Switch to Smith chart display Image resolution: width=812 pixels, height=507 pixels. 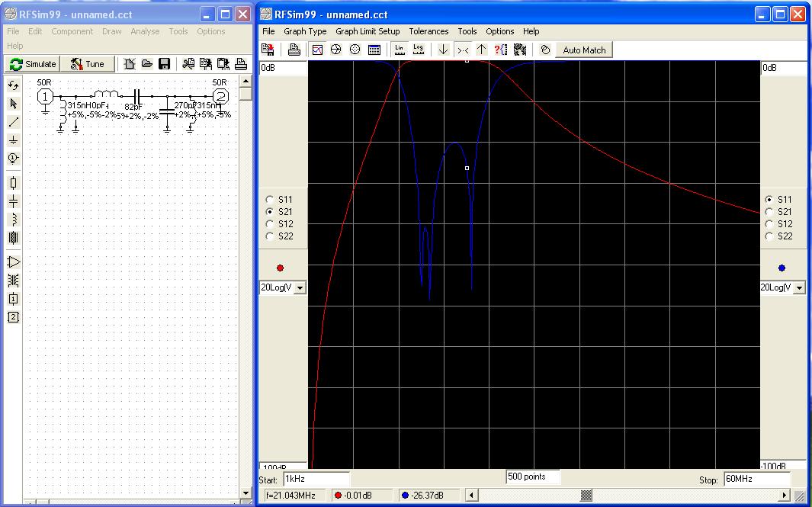tap(335, 50)
